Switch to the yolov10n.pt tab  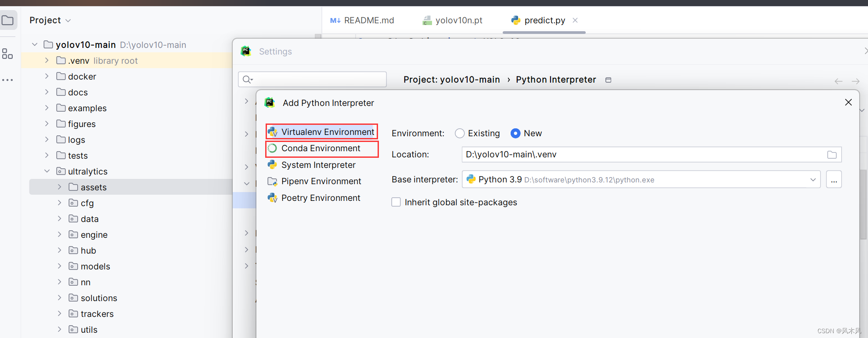pyautogui.click(x=452, y=20)
